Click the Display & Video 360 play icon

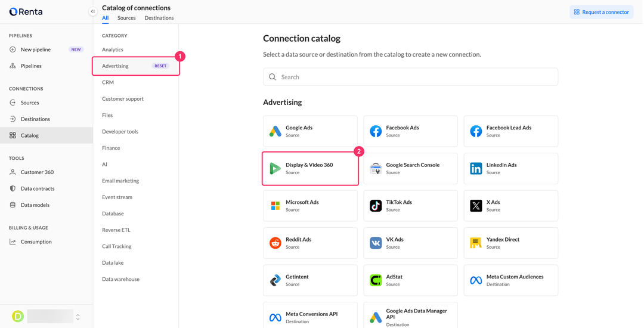tap(275, 168)
